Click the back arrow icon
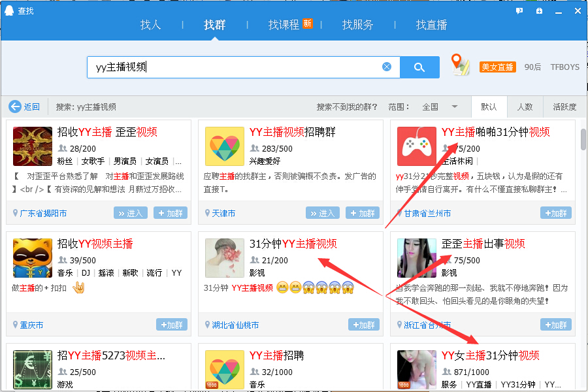The image size is (588, 392). point(15,106)
